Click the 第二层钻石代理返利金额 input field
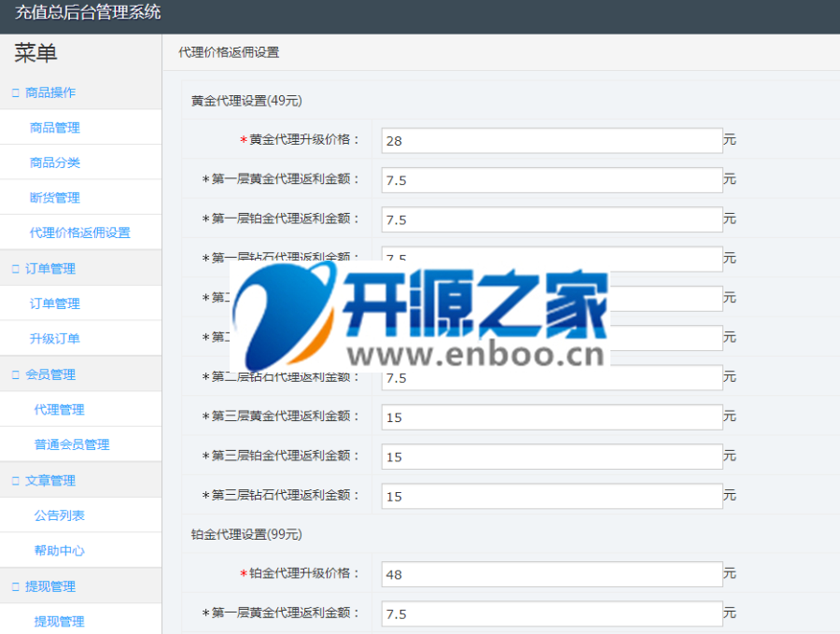Viewport: 840px width, 634px height. (552, 378)
